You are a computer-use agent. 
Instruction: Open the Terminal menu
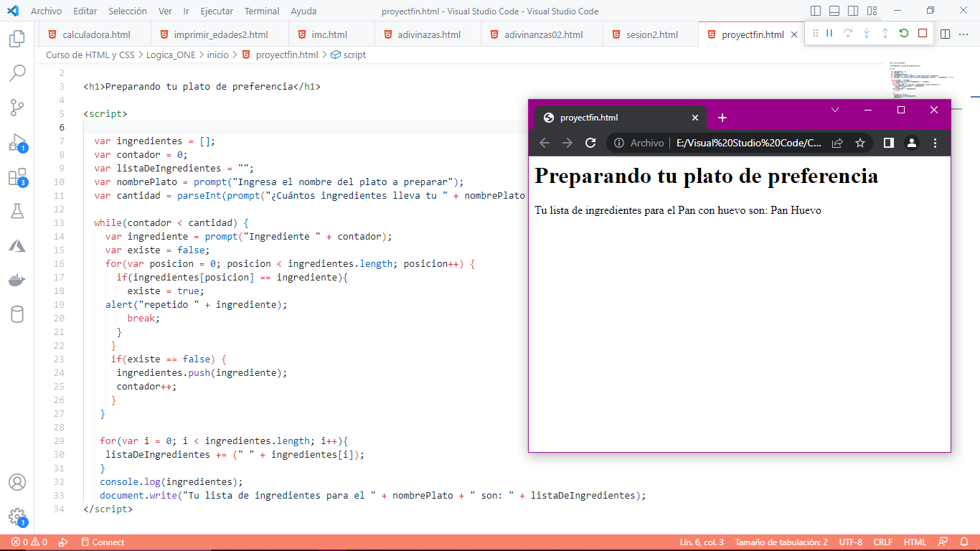(x=262, y=11)
